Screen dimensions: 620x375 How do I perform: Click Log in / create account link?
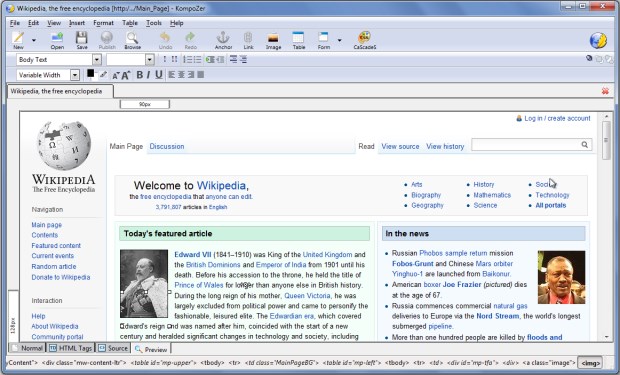click(x=557, y=118)
